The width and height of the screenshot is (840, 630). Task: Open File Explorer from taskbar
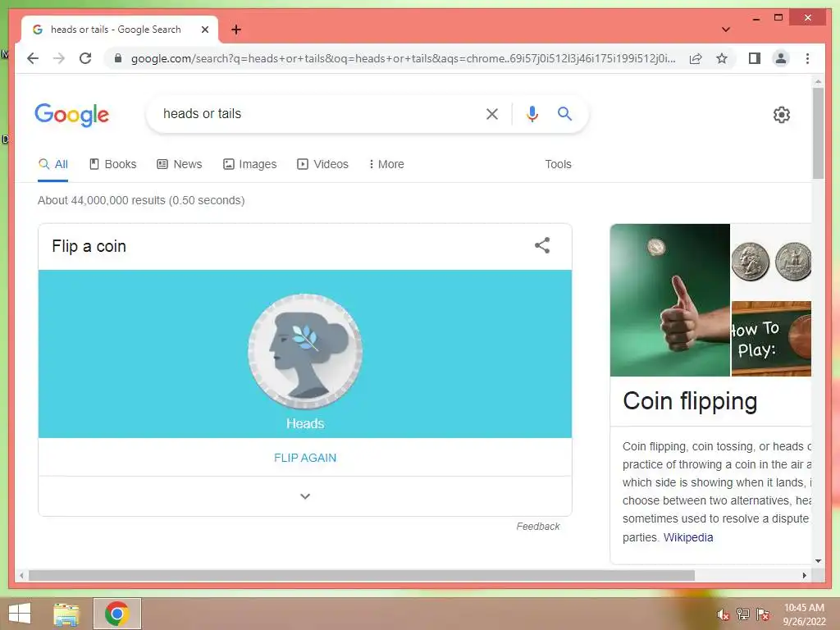(66, 614)
